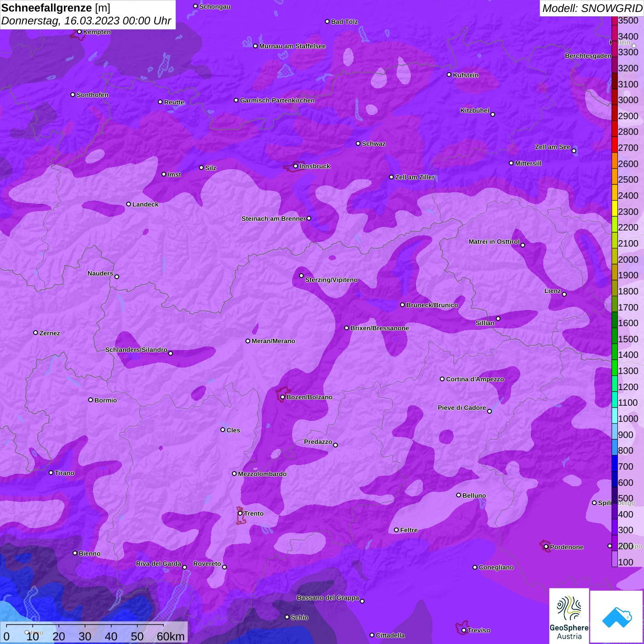The width and height of the screenshot is (644, 644).
Task: Pick the cyan 1000 m legend color
Action: [615, 415]
